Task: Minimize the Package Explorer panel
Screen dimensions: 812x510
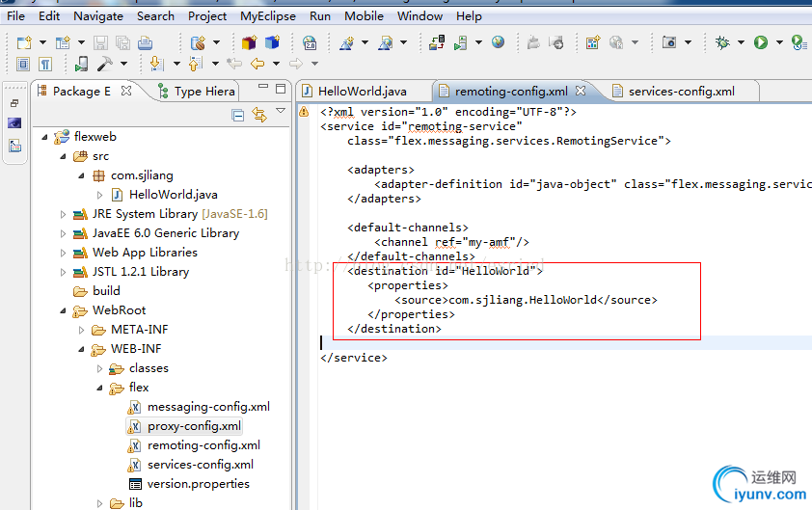Action: pyautogui.click(x=263, y=87)
